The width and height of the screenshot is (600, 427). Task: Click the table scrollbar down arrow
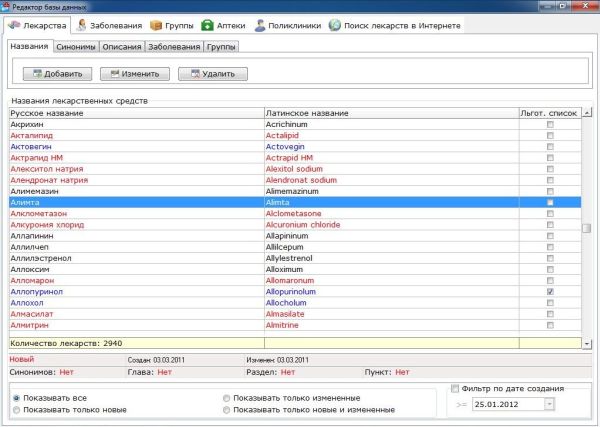click(x=587, y=344)
